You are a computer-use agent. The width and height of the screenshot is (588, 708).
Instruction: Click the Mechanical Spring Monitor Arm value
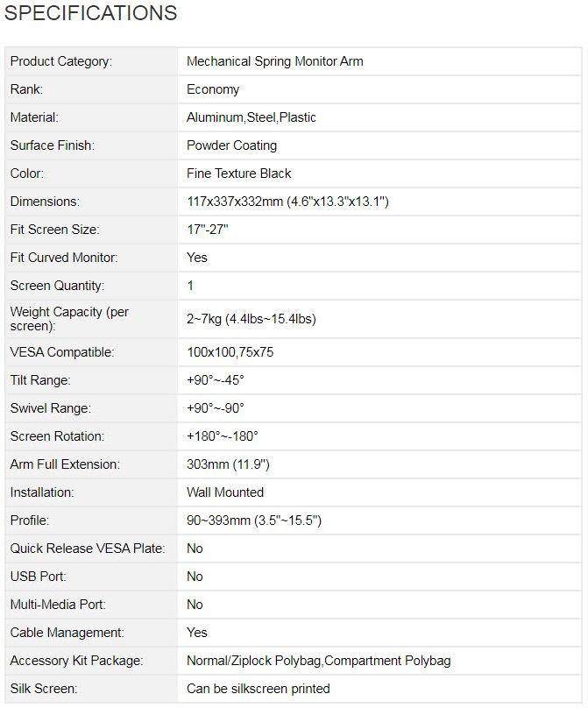click(274, 61)
